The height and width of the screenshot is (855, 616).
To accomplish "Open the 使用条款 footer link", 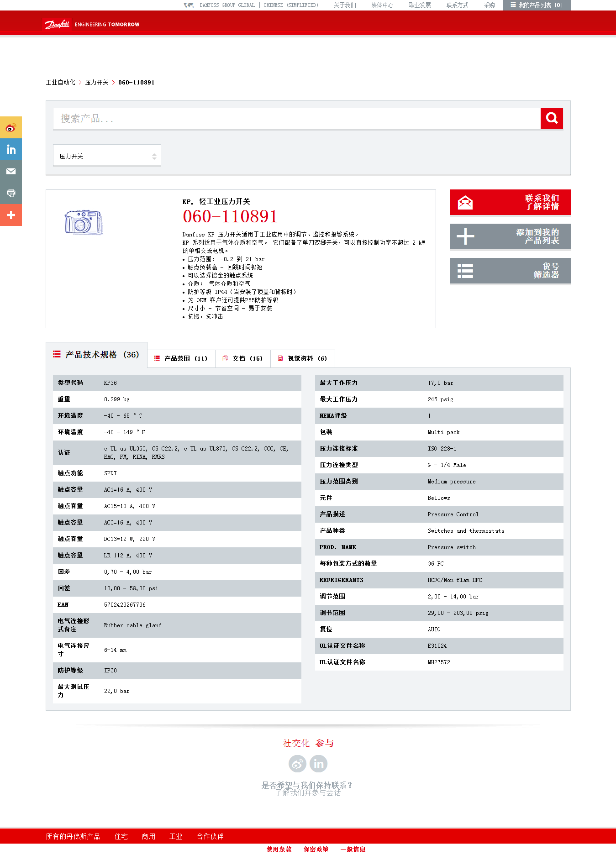I will 279,849.
